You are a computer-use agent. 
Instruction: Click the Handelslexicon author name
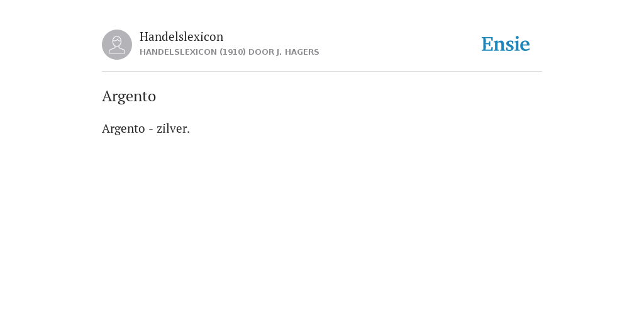(181, 36)
